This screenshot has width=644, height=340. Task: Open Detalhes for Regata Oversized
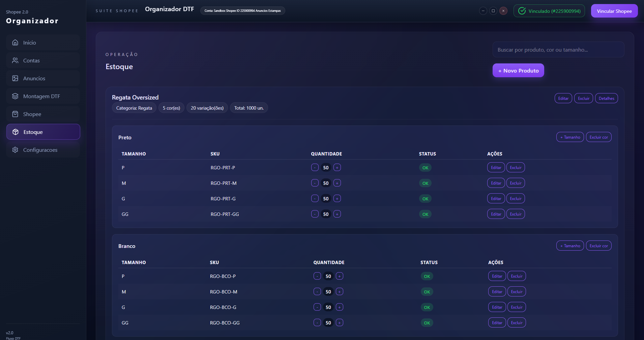point(606,98)
